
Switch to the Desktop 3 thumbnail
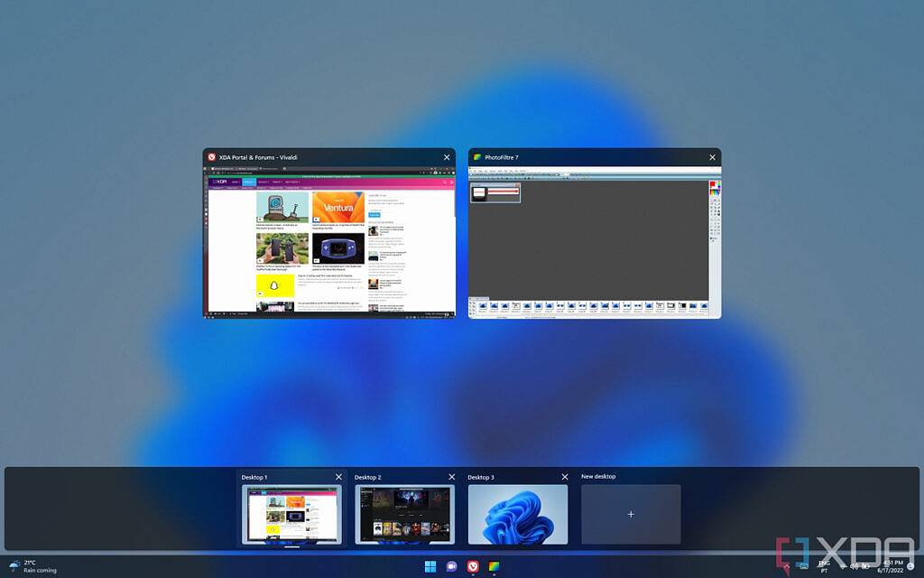point(517,514)
